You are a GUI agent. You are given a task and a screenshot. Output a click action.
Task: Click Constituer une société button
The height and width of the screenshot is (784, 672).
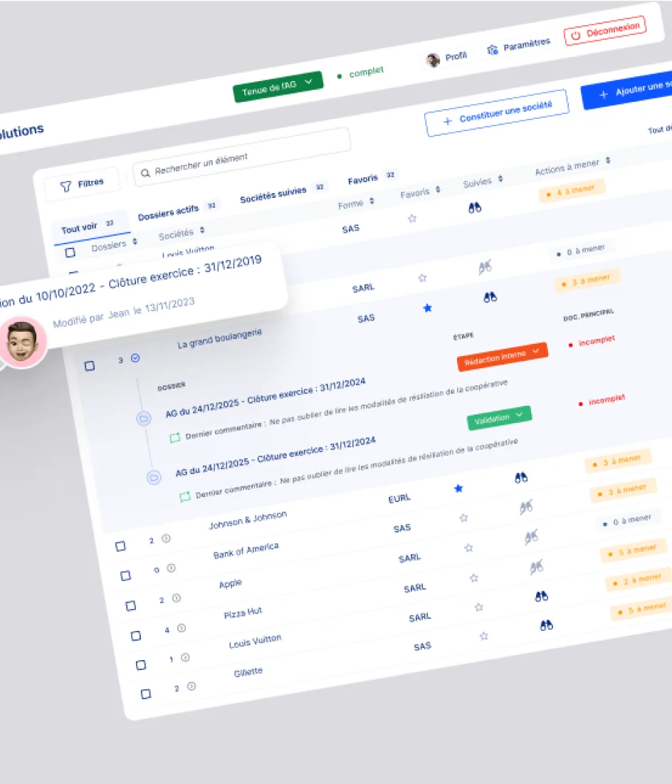[x=496, y=113]
